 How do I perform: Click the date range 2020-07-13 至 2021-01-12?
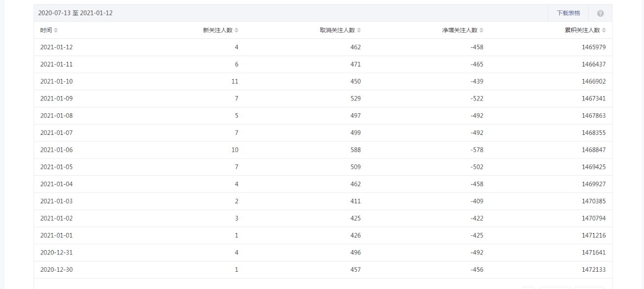click(75, 13)
